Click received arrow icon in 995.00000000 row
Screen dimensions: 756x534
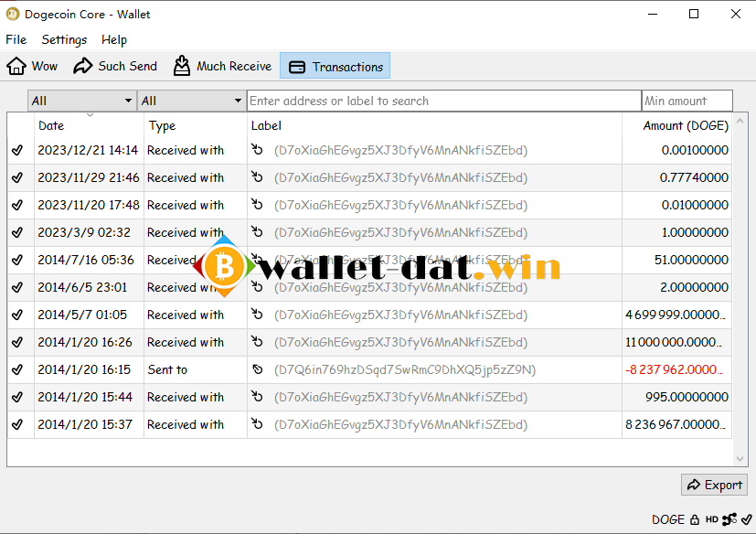point(257,397)
